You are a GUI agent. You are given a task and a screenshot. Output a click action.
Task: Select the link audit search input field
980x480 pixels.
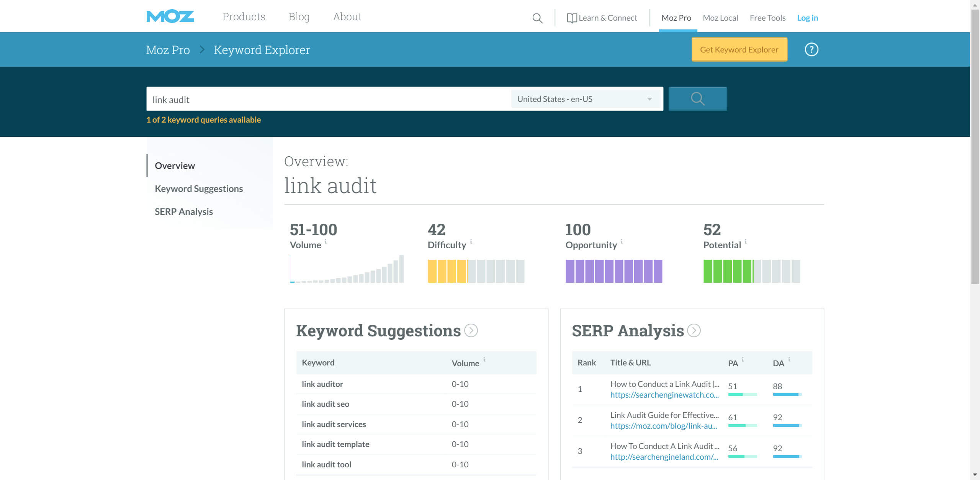point(306,99)
